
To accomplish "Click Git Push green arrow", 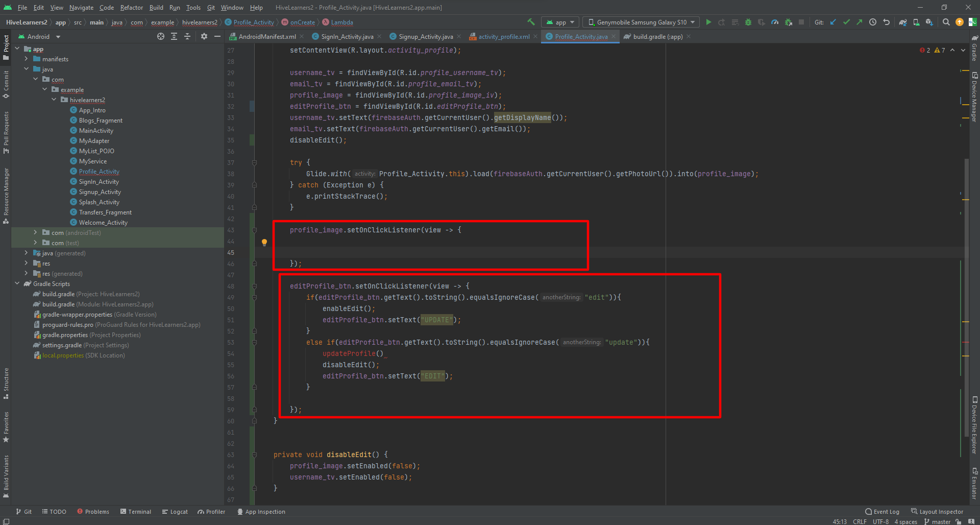I will (860, 22).
